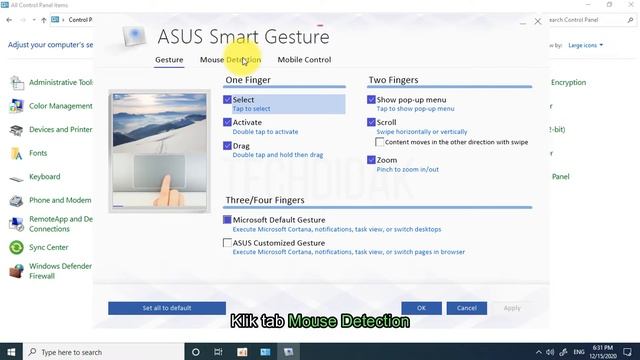Open the Phone and Modem icon

tap(16, 200)
